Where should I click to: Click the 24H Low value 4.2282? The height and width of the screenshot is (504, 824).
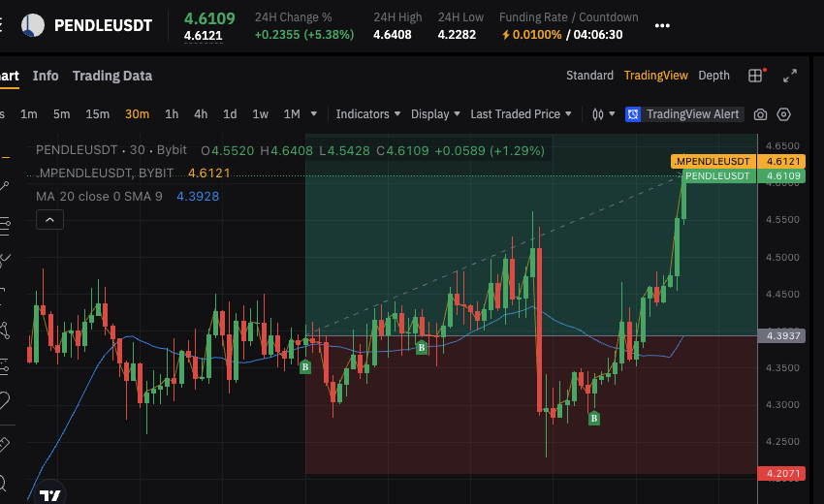[x=458, y=35]
